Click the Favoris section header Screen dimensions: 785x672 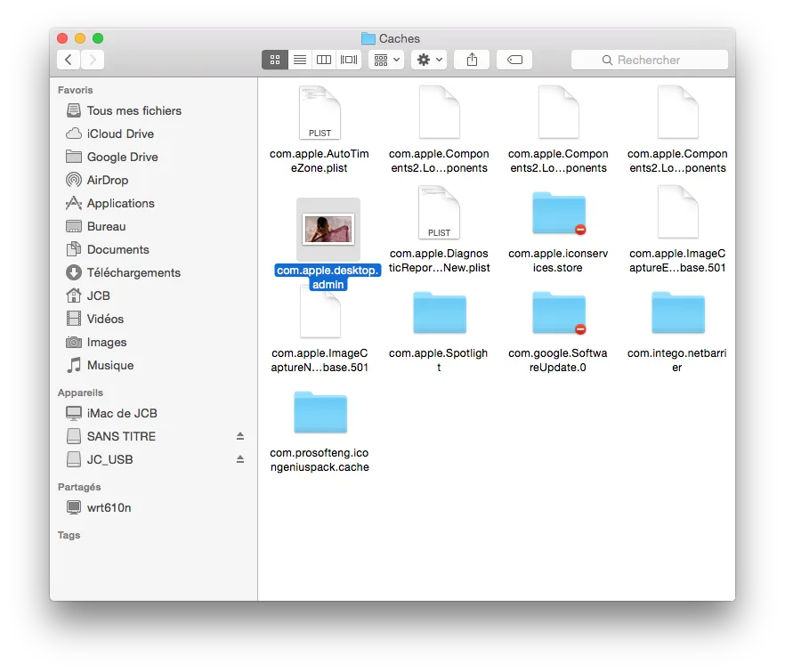pyautogui.click(x=75, y=90)
